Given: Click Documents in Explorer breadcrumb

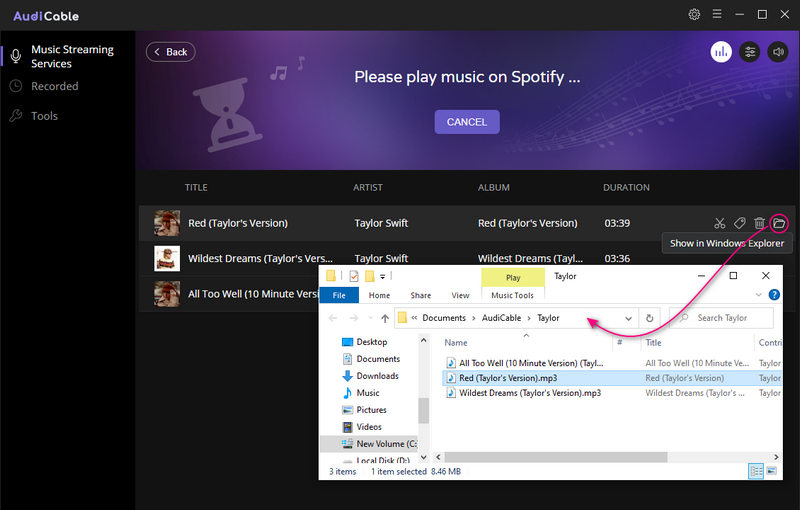Looking at the screenshot, I should pyautogui.click(x=444, y=318).
